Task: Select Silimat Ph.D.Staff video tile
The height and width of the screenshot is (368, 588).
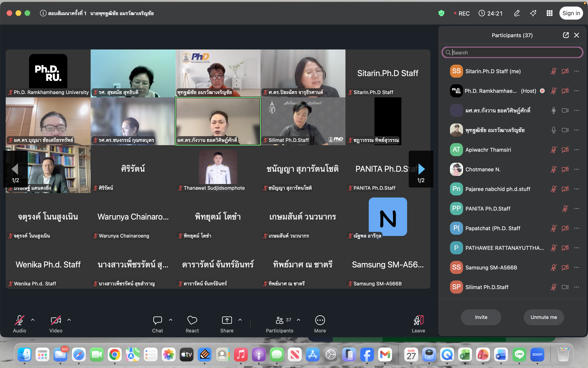Action: pyautogui.click(x=303, y=121)
